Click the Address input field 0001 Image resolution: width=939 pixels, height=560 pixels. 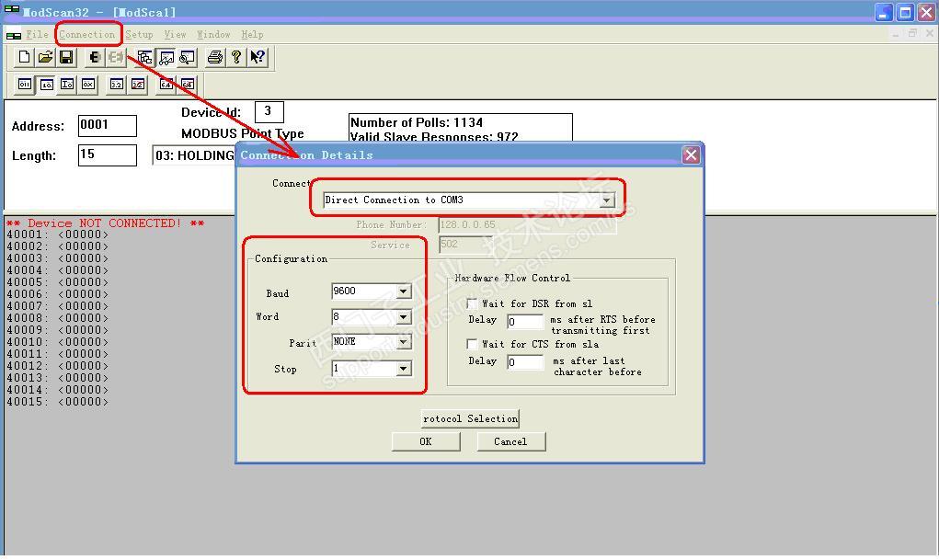click(x=108, y=125)
